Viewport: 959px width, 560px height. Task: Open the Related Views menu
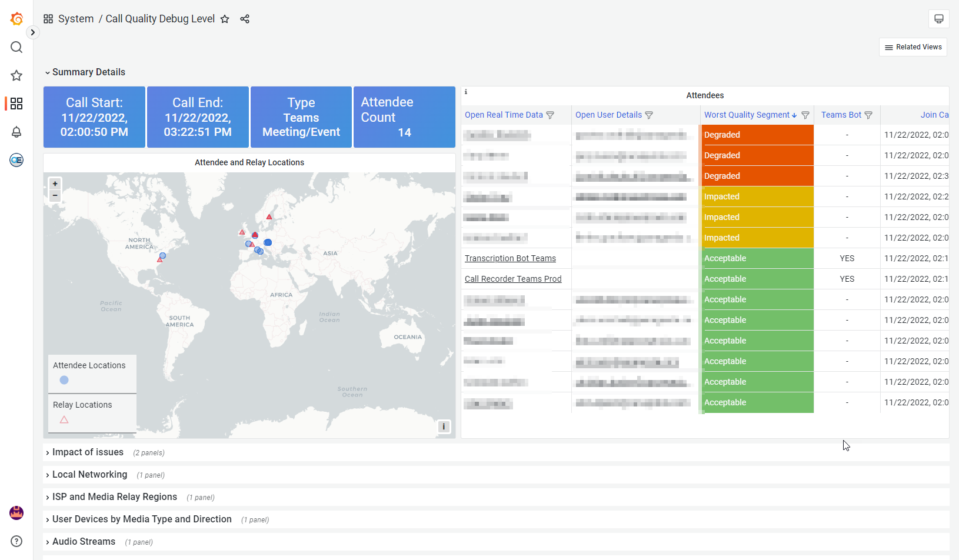pyautogui.click(x=913, y=47)
